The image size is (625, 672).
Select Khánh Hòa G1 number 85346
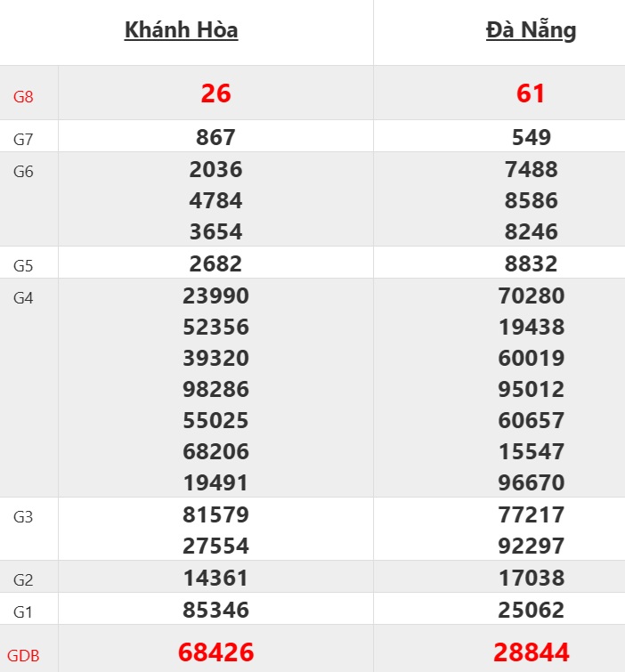[215, 611]
